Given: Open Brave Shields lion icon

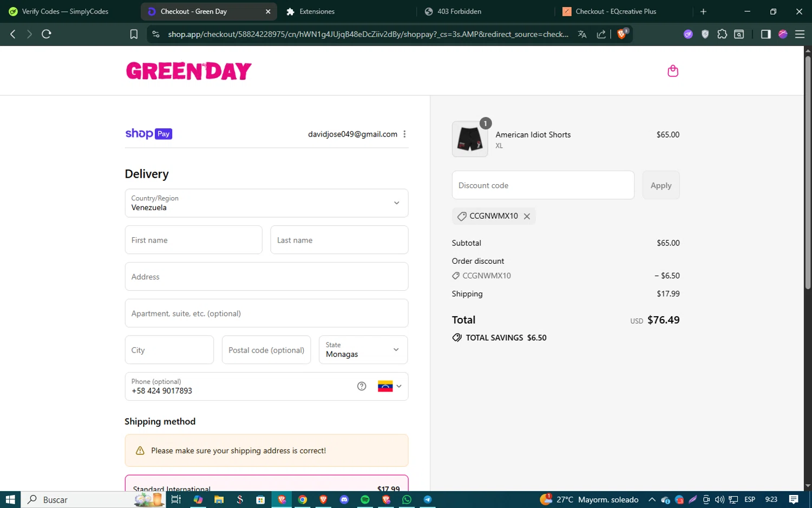Looking at the screenshot, I should click(x=622, y=34).
